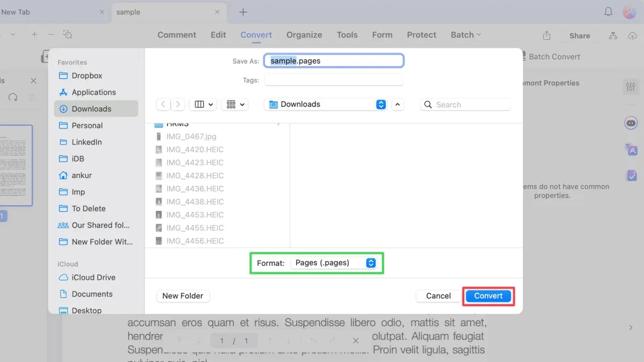The width and height of the screenshot is (644, 362).
Task: Close the sample tab
Action: click(217, 12)
